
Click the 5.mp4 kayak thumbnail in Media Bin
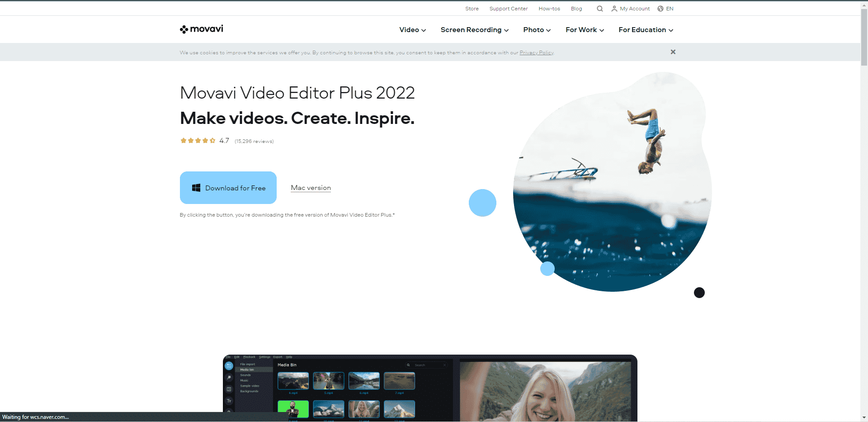pyautogui.click(x=329, y=381)
